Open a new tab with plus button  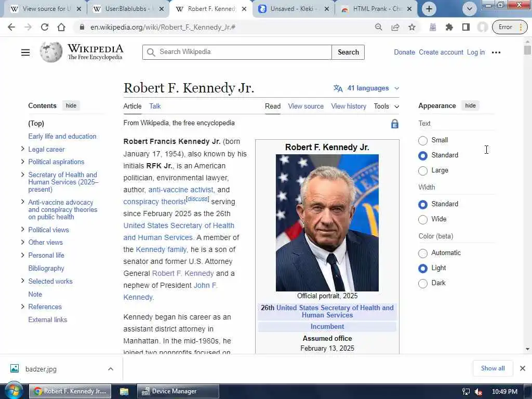tap(429, 9)
